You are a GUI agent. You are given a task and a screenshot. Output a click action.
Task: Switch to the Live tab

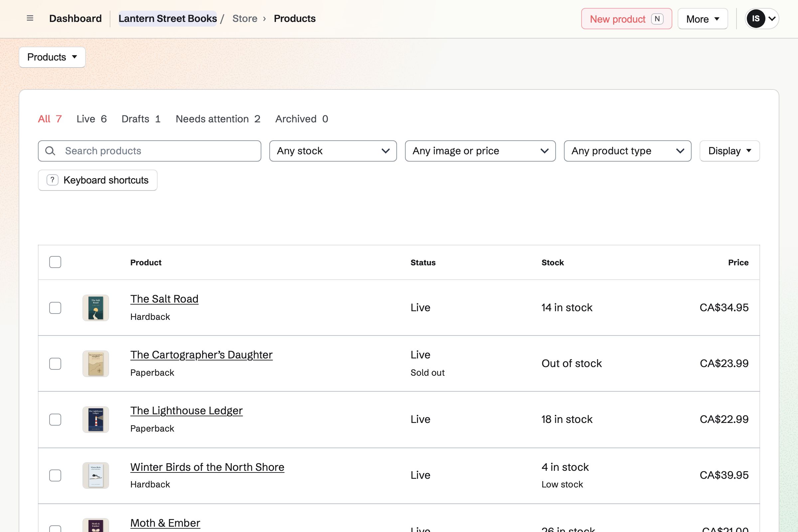92,119
